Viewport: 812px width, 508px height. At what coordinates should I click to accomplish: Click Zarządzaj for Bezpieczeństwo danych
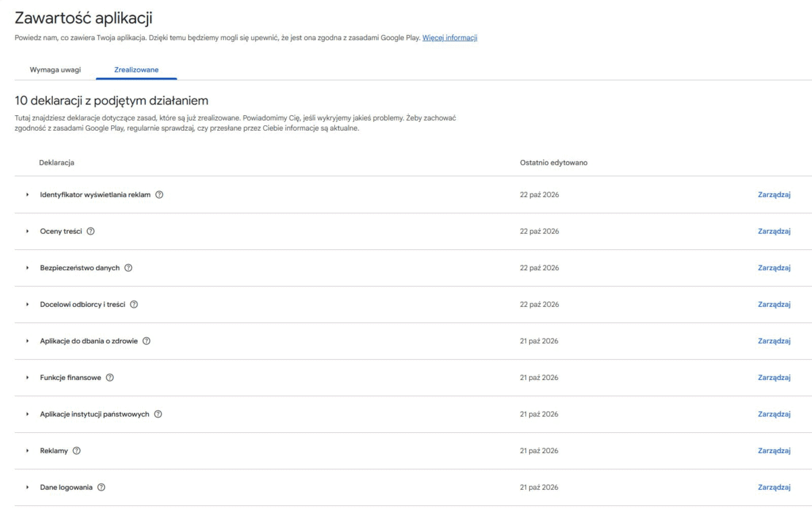click(774, 268)
